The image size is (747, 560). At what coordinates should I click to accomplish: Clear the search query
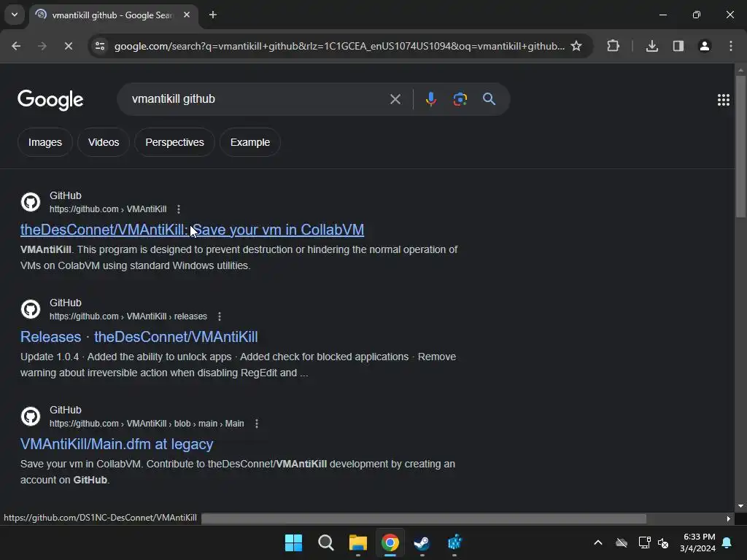pos(395,99)
